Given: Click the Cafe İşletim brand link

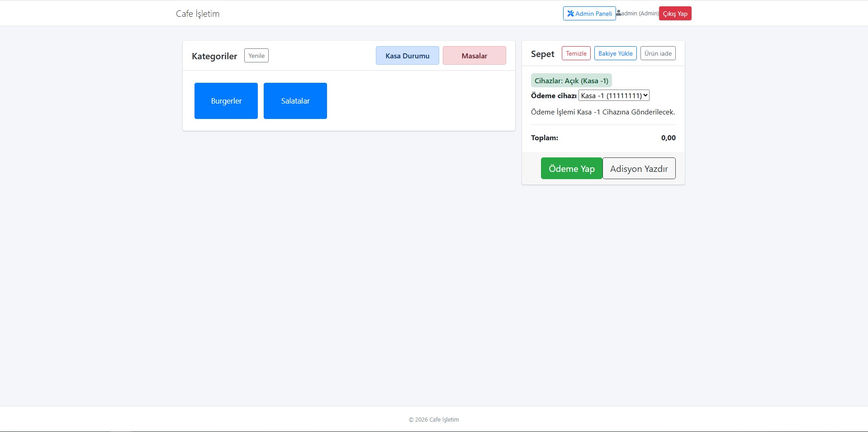Looking at the screenshot, I should (x=198, y=14).
